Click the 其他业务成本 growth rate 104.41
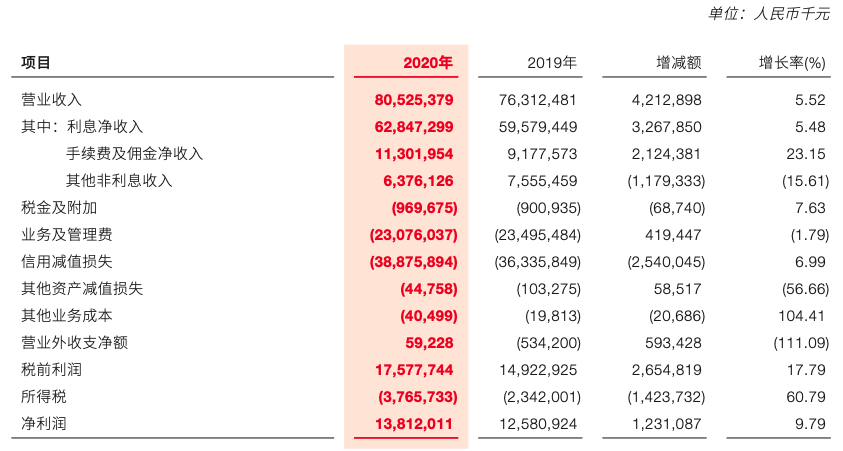843x451 pixels. pyautogui.click(x=803, y=316)
